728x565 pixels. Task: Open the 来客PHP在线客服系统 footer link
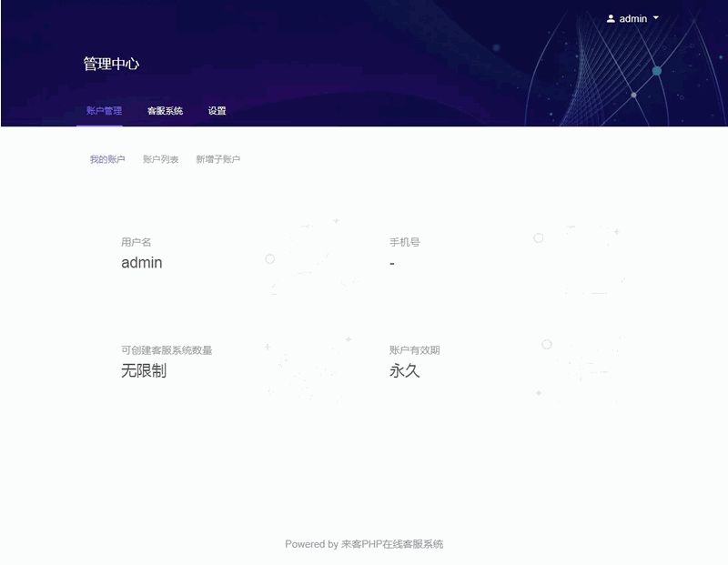click(x=392, y=544)
